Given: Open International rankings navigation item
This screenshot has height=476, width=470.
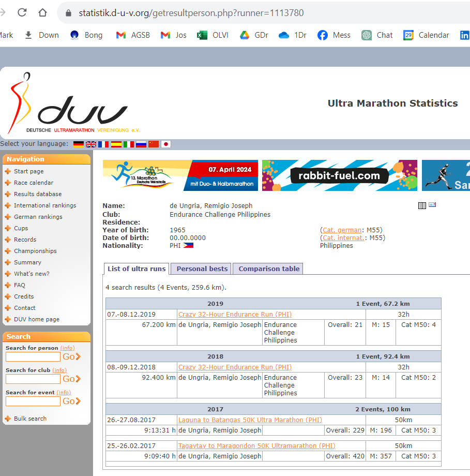Looking at the screenshot, I should pyautogui.click(x=45, y=205).
